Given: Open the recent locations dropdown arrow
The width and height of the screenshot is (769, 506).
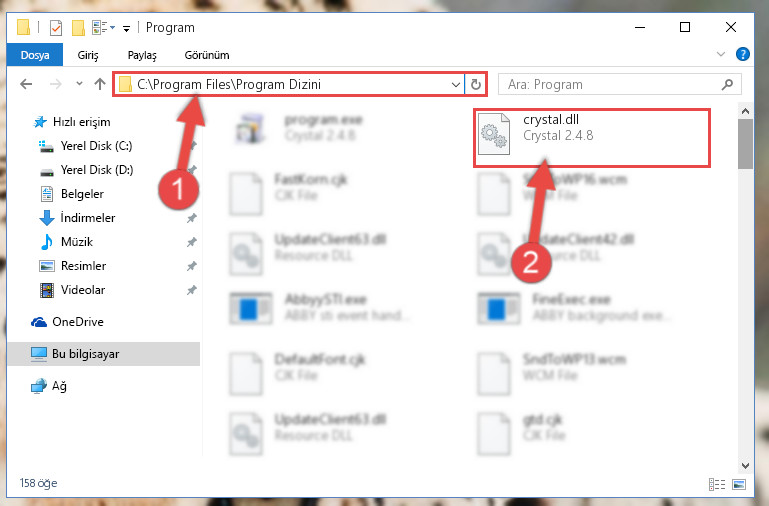Looking at the screenshot, I should pos(79,84).
